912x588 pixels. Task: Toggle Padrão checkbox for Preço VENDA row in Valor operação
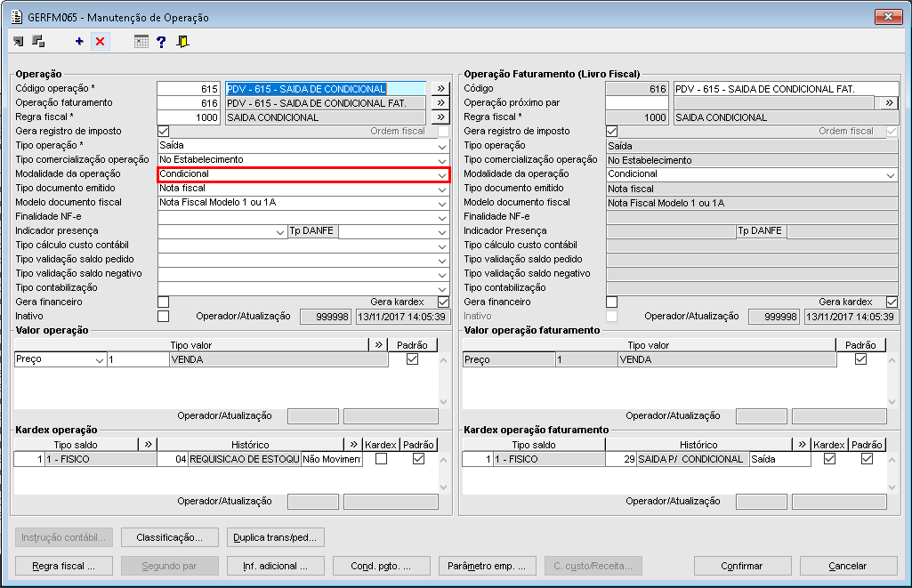[x=412, y=359]
